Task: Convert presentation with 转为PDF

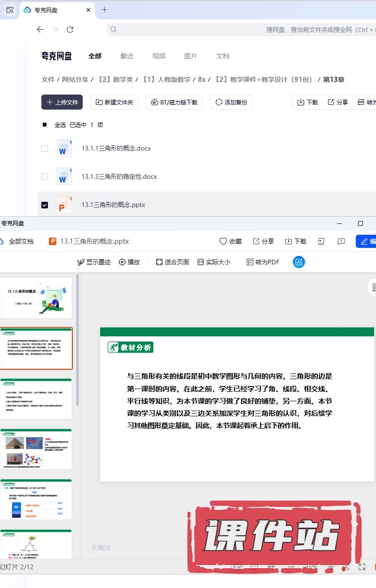Action: click(x=263, y=262)
